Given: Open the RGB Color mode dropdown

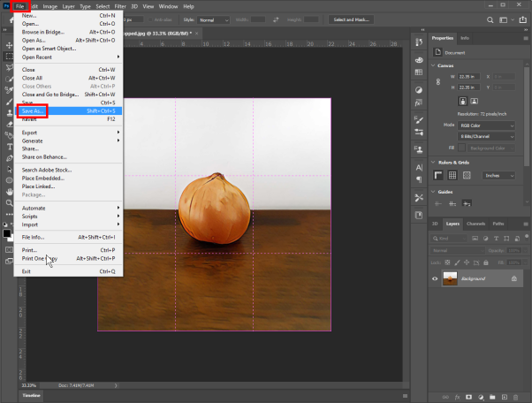Looking at the screenshot, I should pyautogui.click(x=486, y=125).
